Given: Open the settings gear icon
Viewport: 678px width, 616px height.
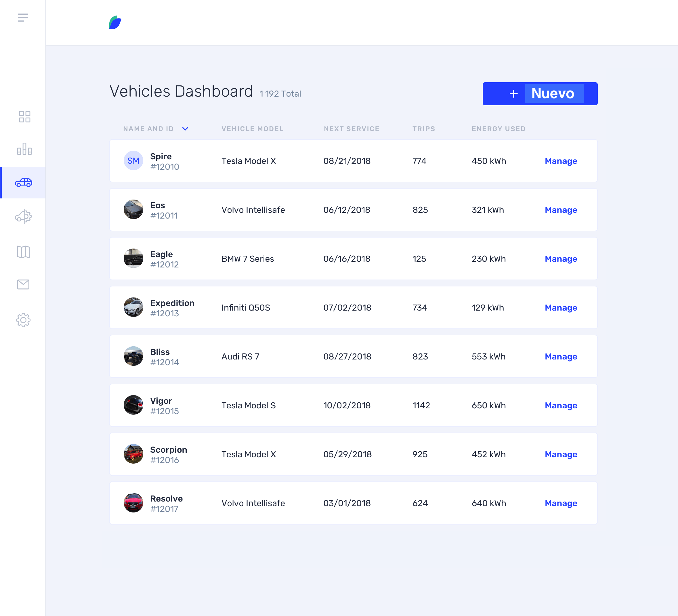Looking at the screenshot, I should (23, 320).
